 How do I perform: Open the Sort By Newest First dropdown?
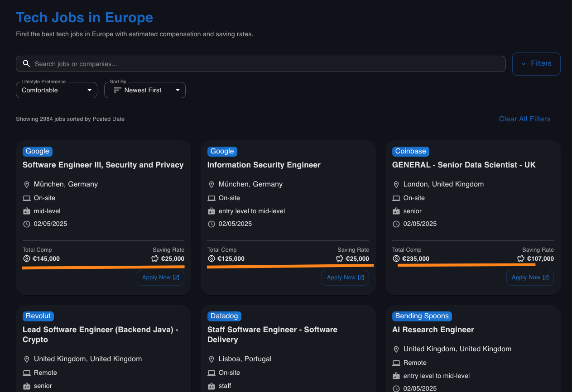[145, 90]
